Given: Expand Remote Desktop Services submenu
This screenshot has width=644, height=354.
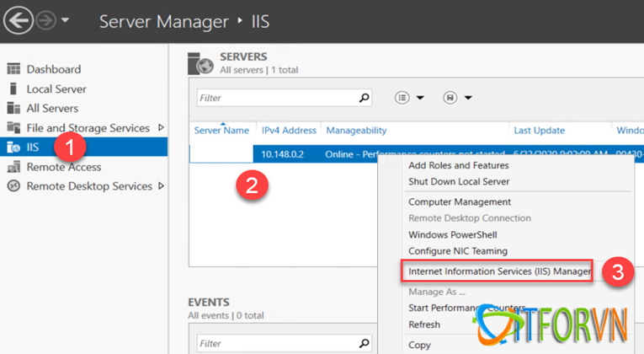Looking at the screenshot, I should tap(161, 186).
